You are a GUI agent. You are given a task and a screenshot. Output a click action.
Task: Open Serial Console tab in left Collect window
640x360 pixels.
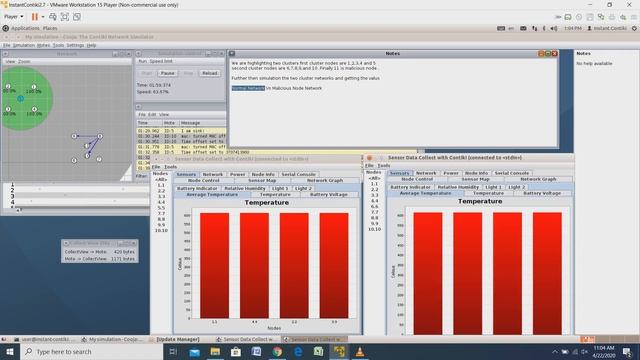(x=299, y=174)
